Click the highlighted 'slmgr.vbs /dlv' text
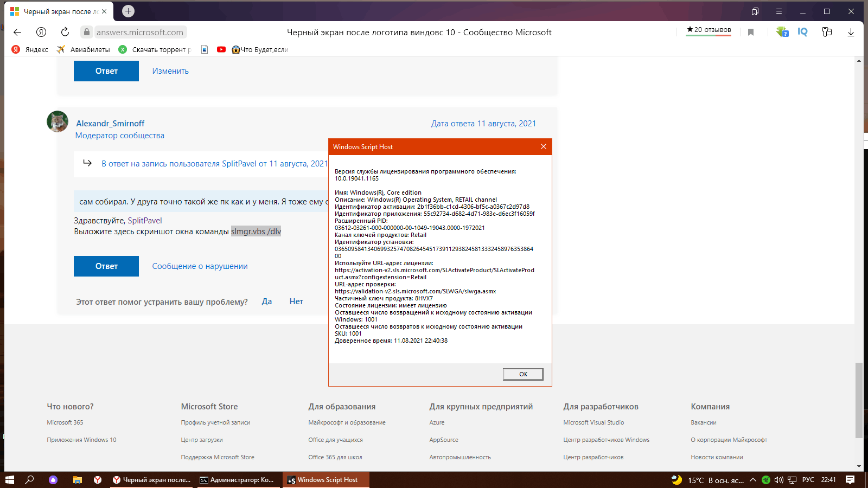868x488 pixels. coord(256,232)
